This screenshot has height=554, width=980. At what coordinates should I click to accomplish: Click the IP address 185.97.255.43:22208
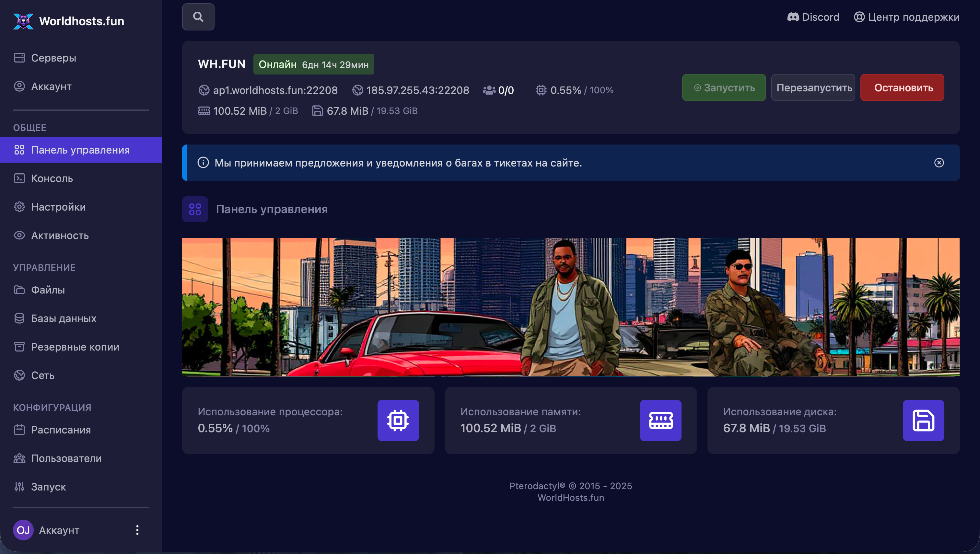pyautogui.click(x=417, y=90)
